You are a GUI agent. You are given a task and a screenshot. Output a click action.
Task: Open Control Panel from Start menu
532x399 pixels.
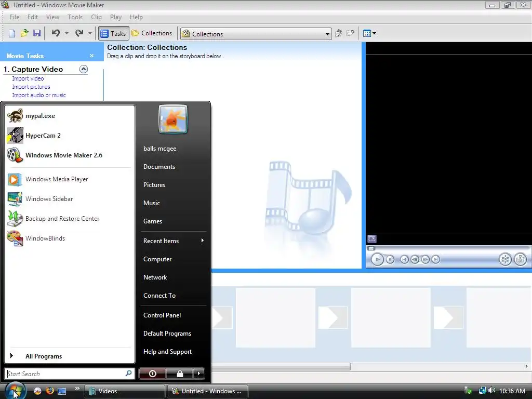pos(162,315)
